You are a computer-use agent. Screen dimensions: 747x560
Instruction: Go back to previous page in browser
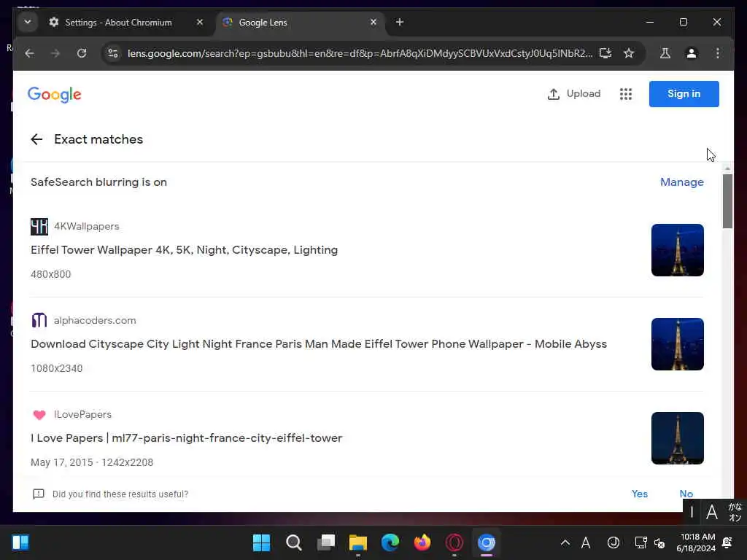tap(29, 53)
